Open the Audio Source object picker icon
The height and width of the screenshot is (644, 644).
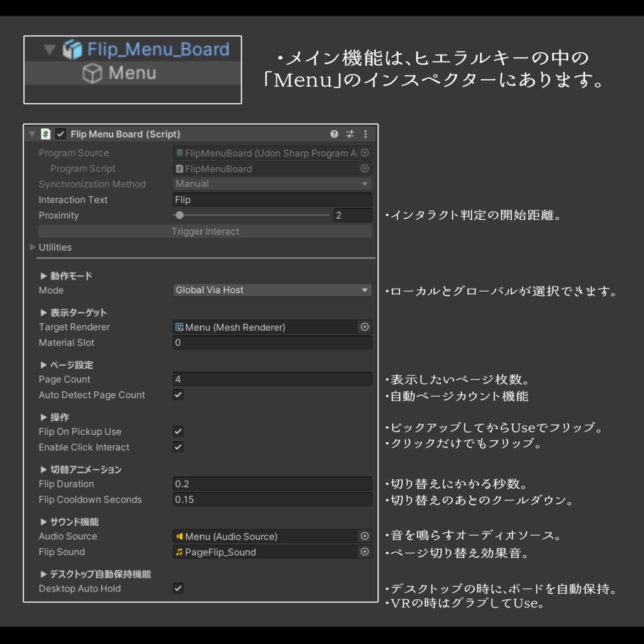coord(365,536)
